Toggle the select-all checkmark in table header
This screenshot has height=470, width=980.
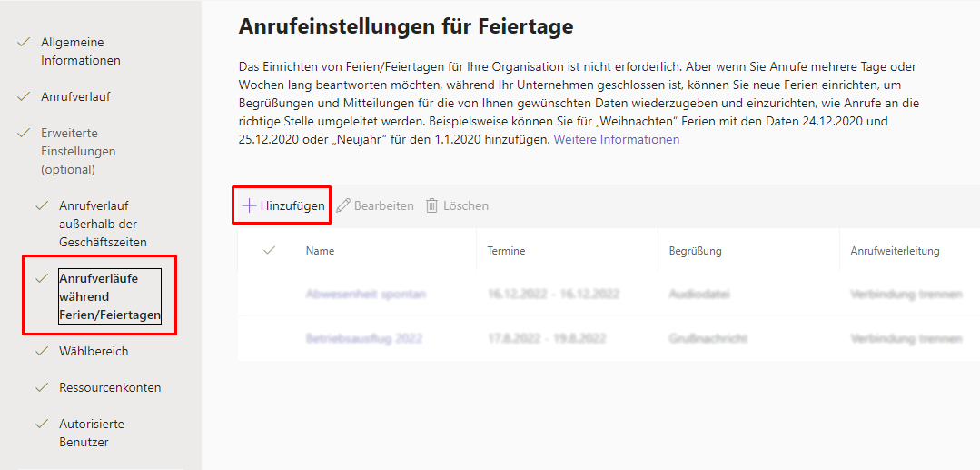pyautogui.click(x=269, y=250)
